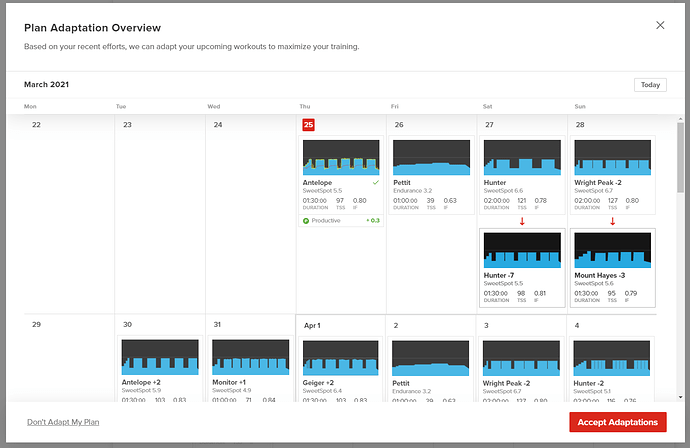Click the +0.3 progression value

pos(373,220)
